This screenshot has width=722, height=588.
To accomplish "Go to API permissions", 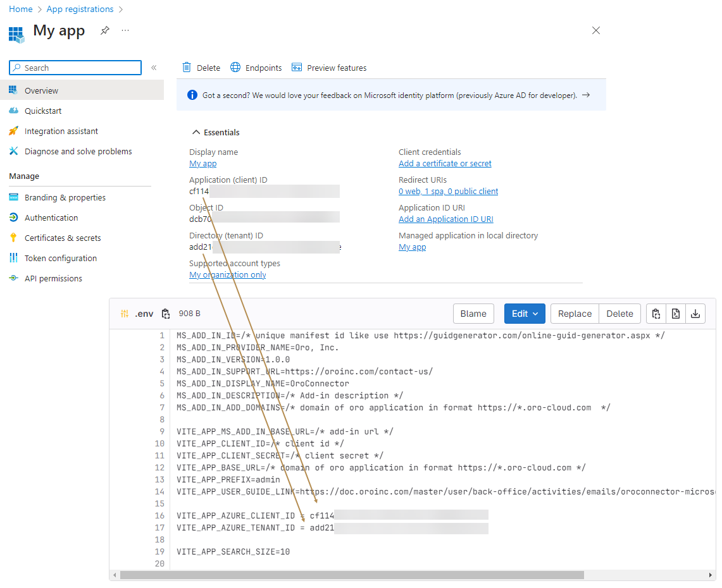I will tap(53, 278).
